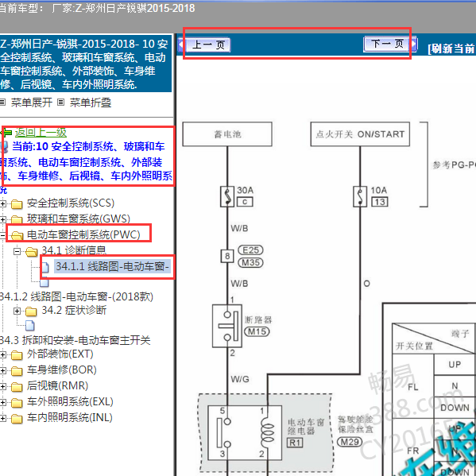Click the 返回上一级 link

tap(41, 133)
